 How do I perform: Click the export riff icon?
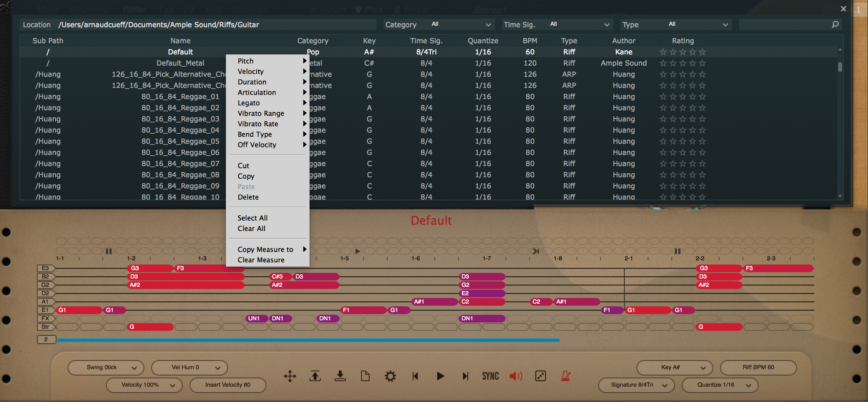[x=315, y=376]
